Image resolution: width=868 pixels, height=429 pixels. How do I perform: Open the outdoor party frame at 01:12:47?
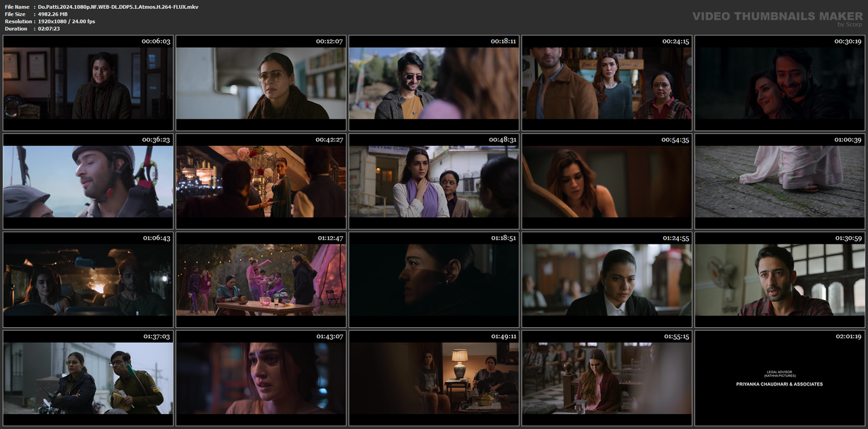pyautogui.click(x=261, y=280)
